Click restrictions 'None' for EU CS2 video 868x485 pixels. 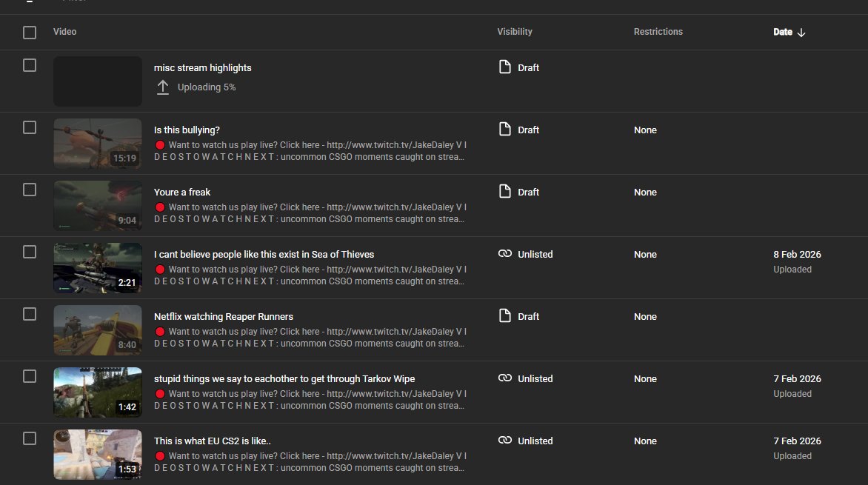tap(646, 441)
